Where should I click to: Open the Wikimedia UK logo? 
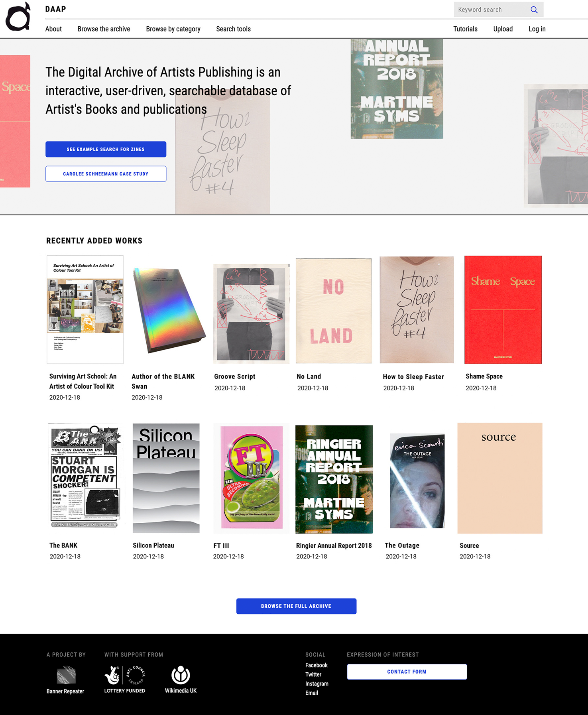(x=181, y=680)
